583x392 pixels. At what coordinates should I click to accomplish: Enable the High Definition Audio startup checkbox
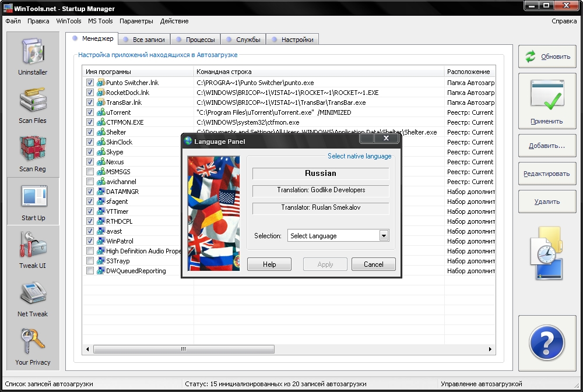[90, 251]
